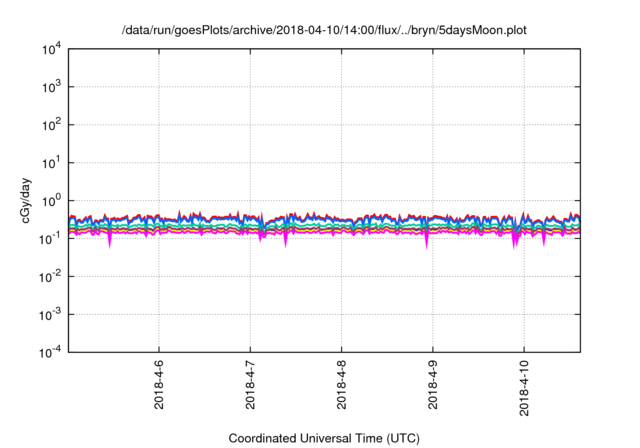Screen dimensions: 640x448
Task: Click the 10^3 y-axis tick label
Action: tap(50, 87)
